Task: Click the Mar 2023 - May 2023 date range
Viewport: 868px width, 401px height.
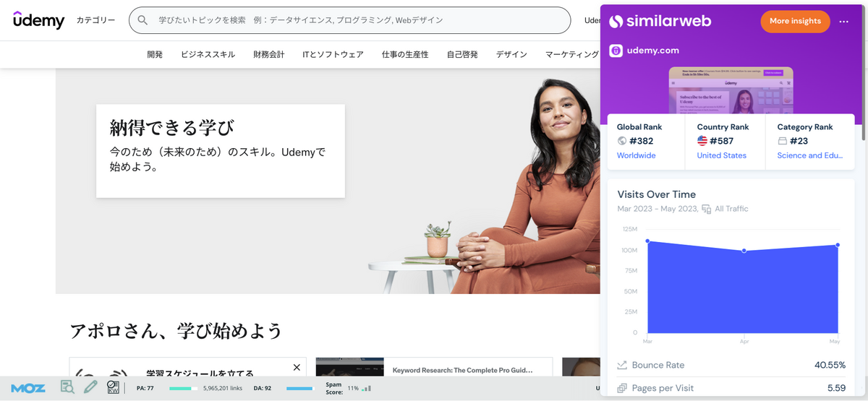Action: [658, 209]
